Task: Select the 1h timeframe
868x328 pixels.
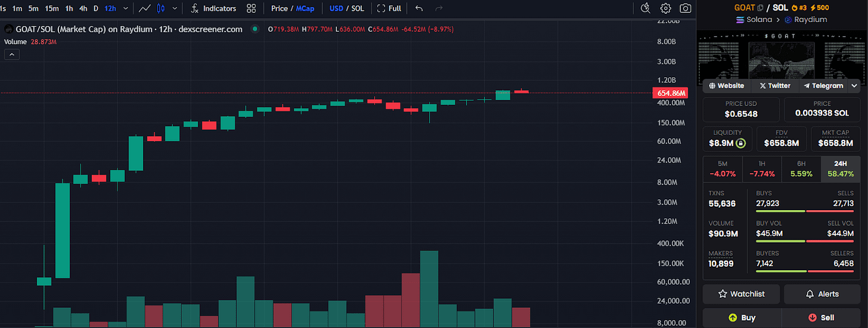Action: point(69,8)
